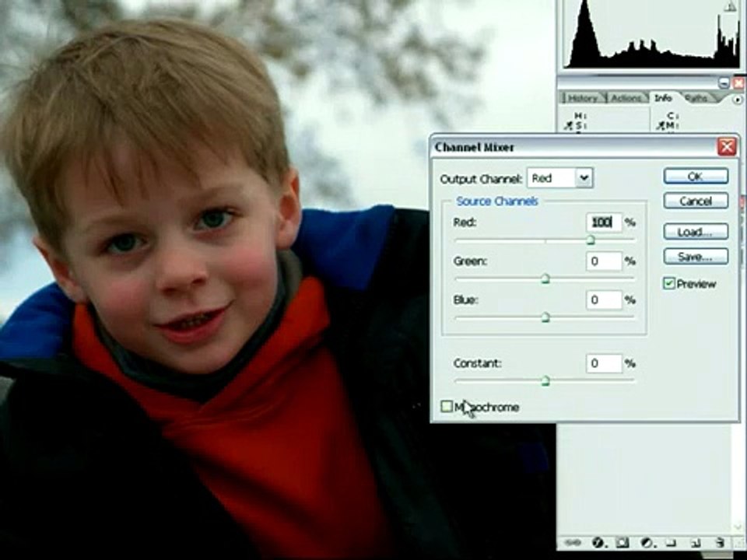Close the Channel Mixer dialog
The width and height of the screenshot is (747, 560).
pyautogui.click(x=727, y=147)
